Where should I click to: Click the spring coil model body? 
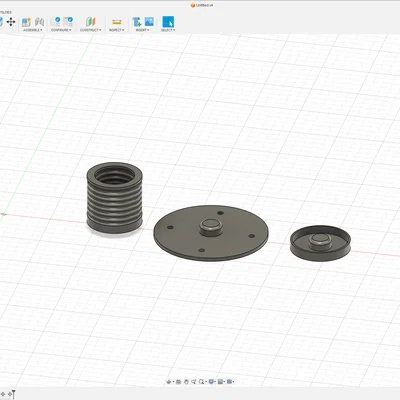[115, 197]
